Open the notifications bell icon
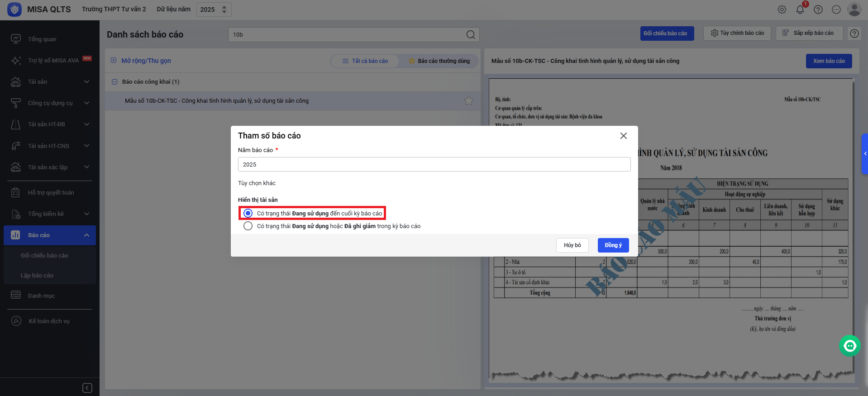Viewport: 868px width, 396px height. tap(800, 10)
